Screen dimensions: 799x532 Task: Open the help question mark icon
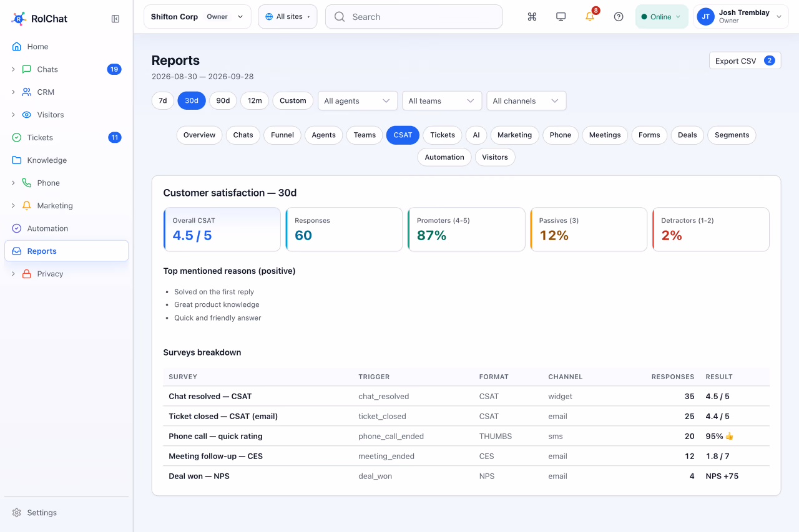[x=619, y=17]
